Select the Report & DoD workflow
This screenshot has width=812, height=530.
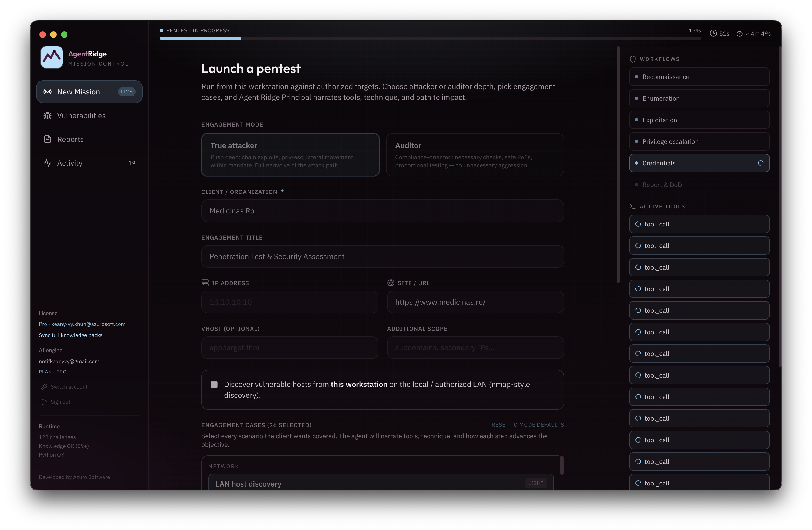point(699,185)
